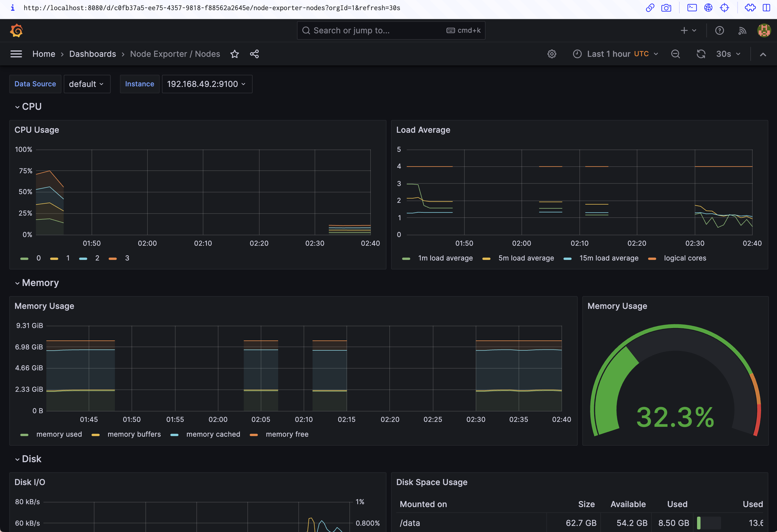Open dashboard settings gear

tap(552, 54)
